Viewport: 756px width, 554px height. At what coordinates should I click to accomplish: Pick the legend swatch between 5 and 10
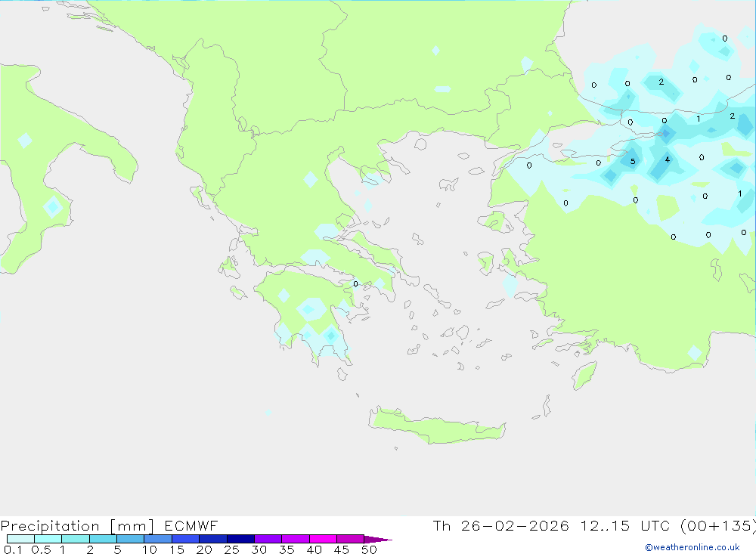click(131, 539)
